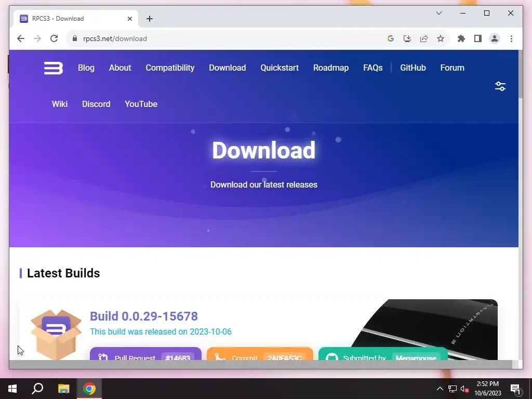This screenshot has height=399, width=532.
Task: Show hidden system tray icons
Action: [440, 389]
